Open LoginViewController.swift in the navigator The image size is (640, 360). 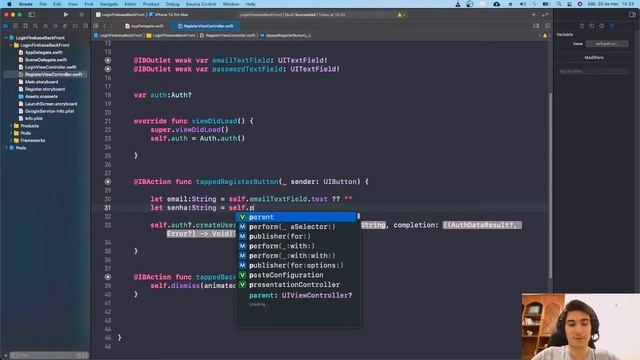50,67
